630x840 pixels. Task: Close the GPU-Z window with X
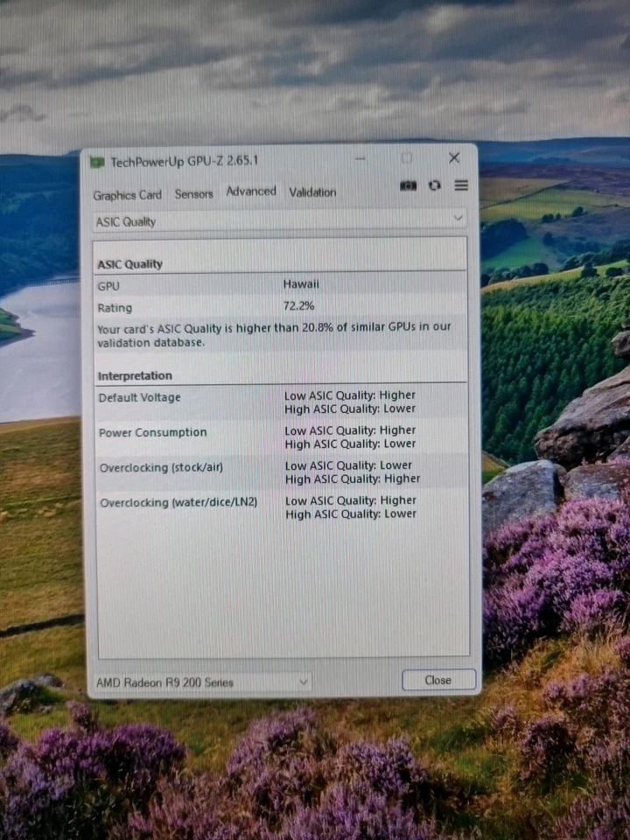[x=454, y=157]
